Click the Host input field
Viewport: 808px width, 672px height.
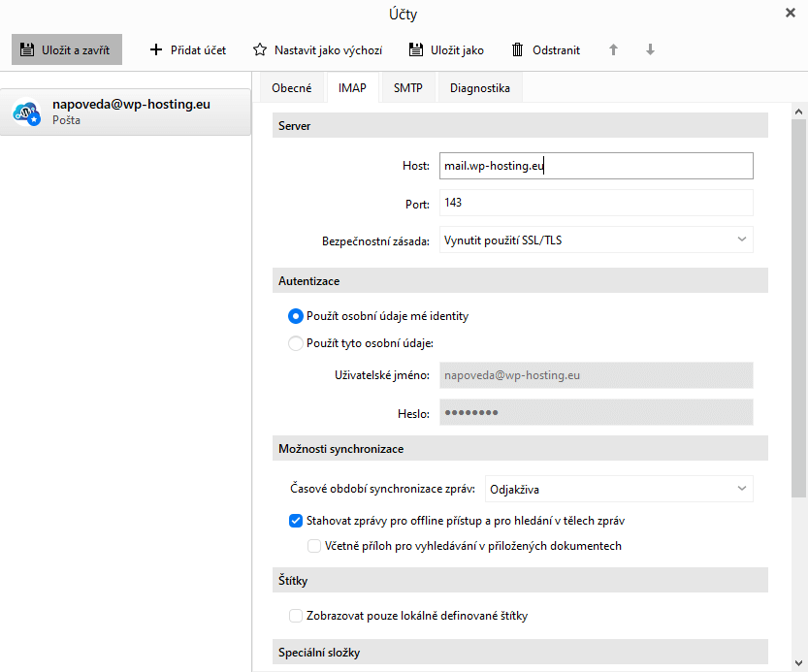click(596, 166)
